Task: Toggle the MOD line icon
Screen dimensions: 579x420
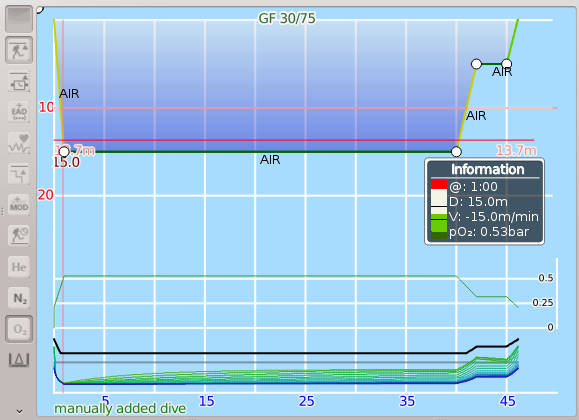Action: click(x=19, y=205)
